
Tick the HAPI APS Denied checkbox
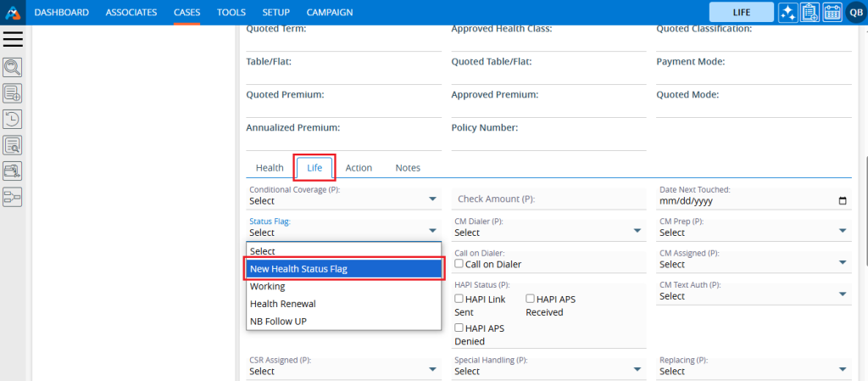pyautogui.click(x=459, y=328)
